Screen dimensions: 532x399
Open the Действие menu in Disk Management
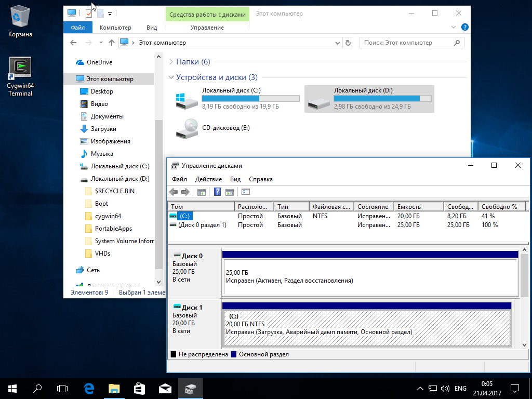[208, 179]
